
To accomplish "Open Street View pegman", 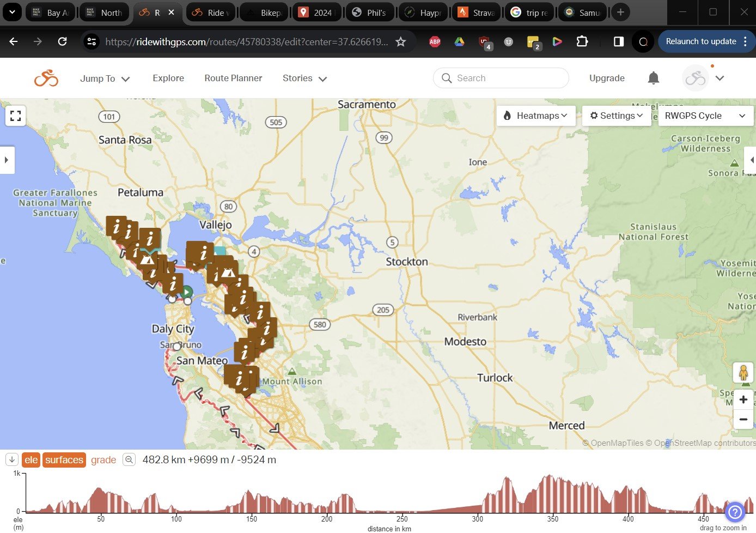I will coord(743,372).
